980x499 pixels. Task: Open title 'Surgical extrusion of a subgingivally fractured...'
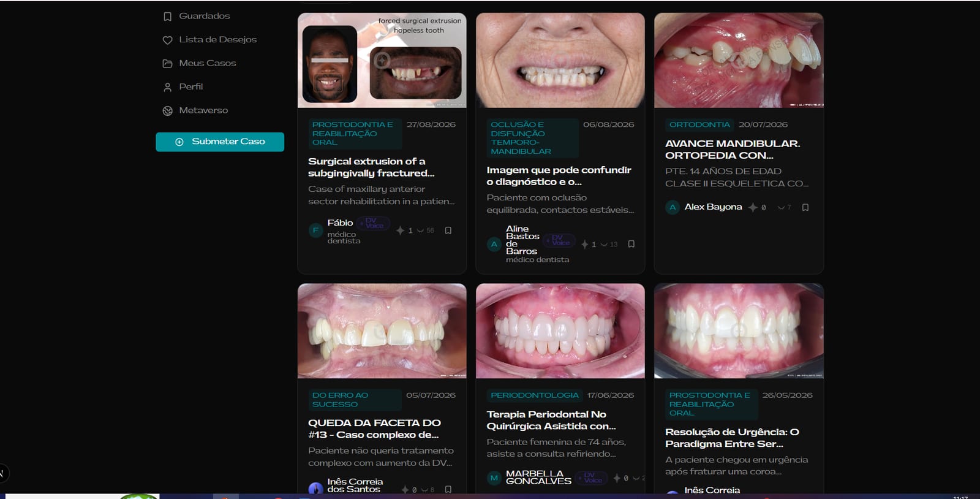coord(371,167)
